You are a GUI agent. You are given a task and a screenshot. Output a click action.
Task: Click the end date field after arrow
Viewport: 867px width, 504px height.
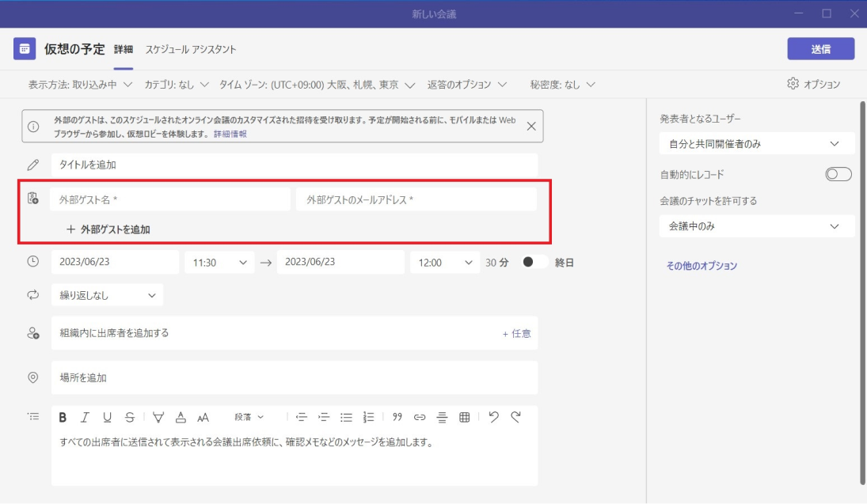tap(340, 262)
